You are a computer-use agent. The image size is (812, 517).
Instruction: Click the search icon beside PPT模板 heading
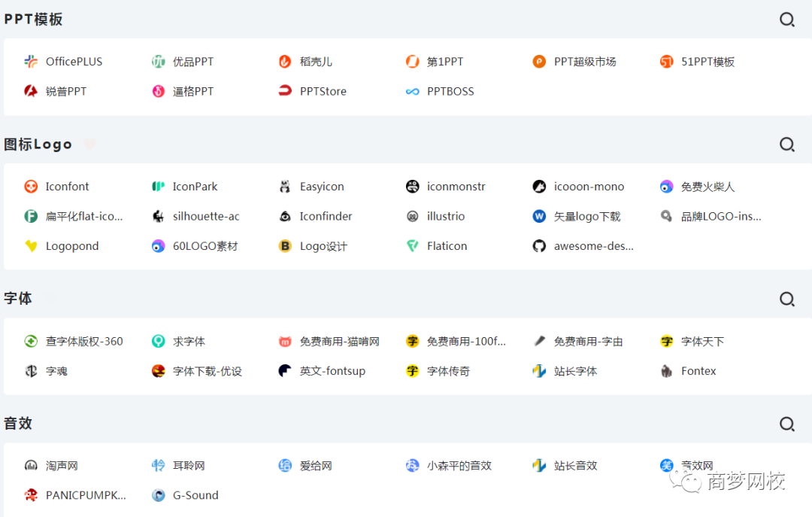(787, 20)
